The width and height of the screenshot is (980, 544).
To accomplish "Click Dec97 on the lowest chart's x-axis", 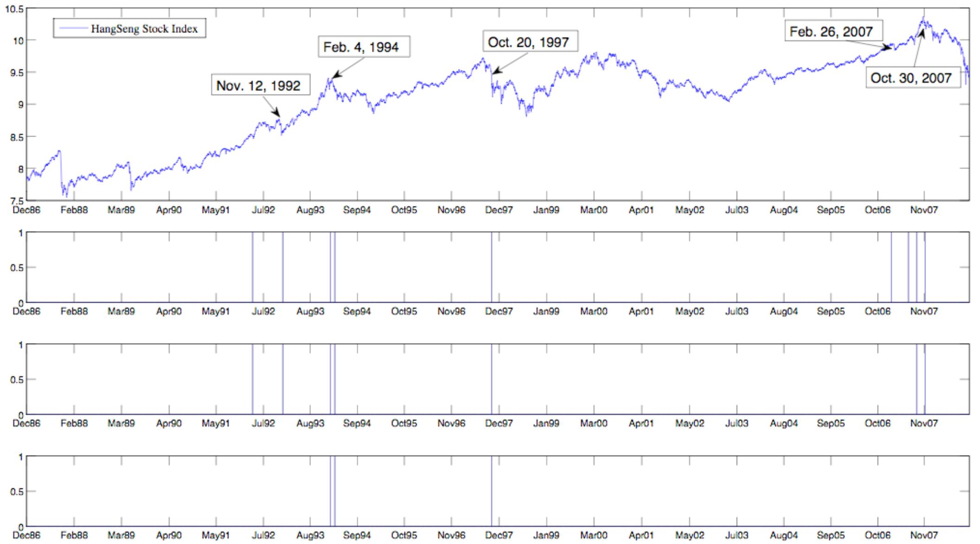I will coord(499,535).
